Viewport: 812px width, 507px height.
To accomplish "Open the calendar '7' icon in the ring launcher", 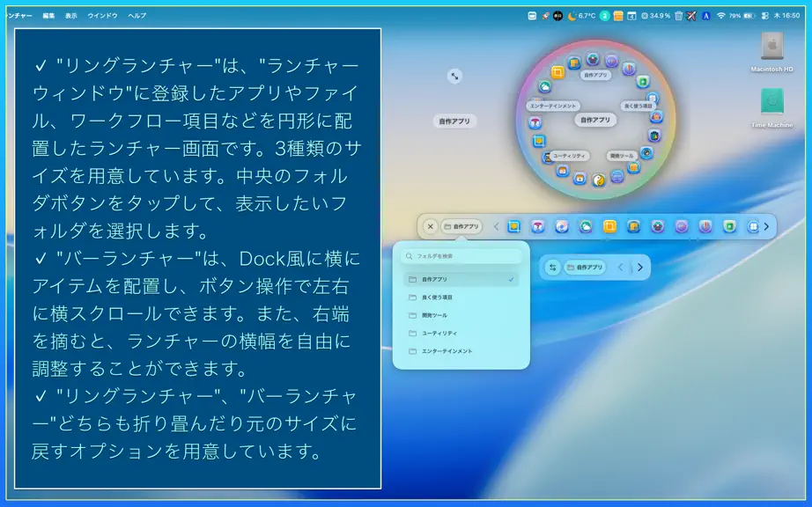I will (535, 122).
